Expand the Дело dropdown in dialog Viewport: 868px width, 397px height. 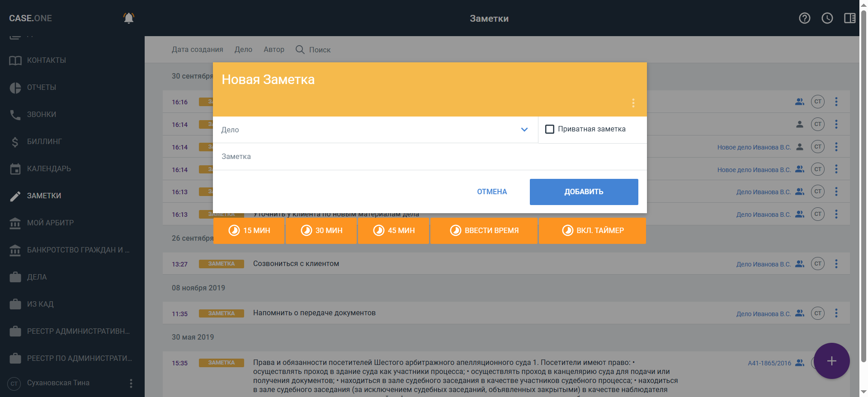coord(524,130)
